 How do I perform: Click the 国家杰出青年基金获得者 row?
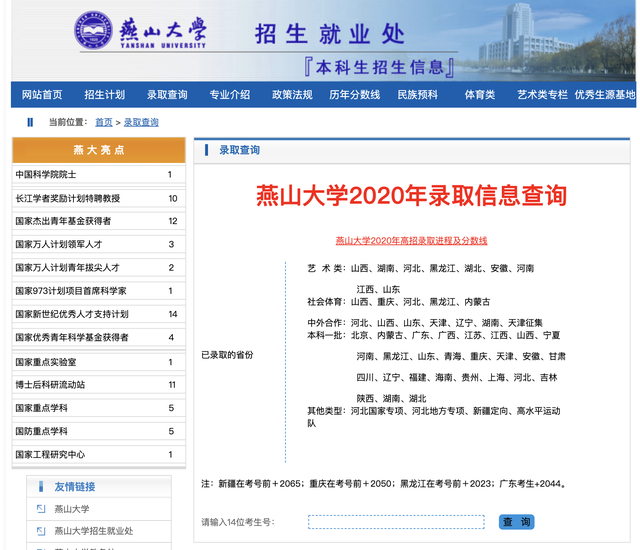click(x=99, y=221)
